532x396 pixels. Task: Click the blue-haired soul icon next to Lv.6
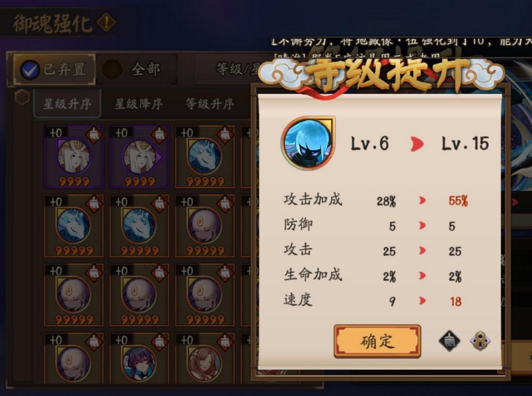pos(308,143)
